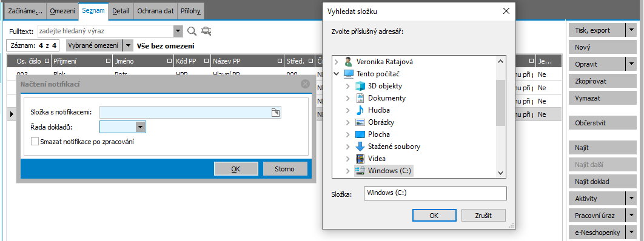Click the folder tree vertical scrollbar
Screen dimensions: 644x241
coord(500,117)
